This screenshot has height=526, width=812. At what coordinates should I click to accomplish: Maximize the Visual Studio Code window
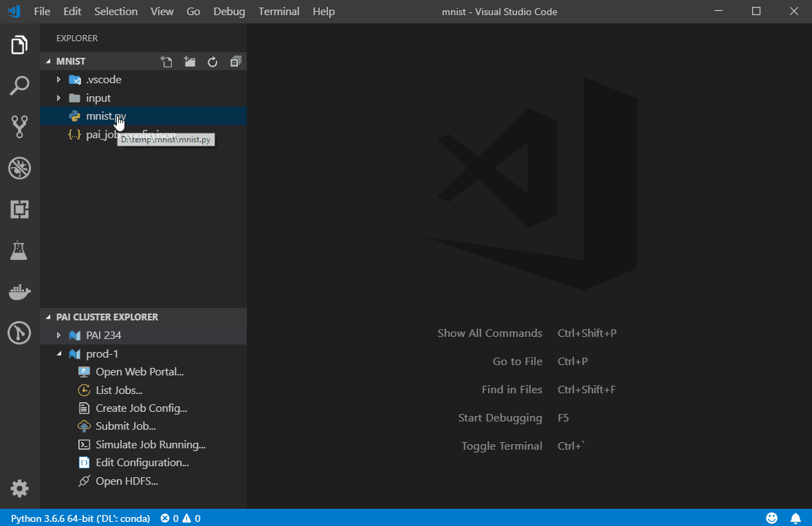[x=756, y=12]
